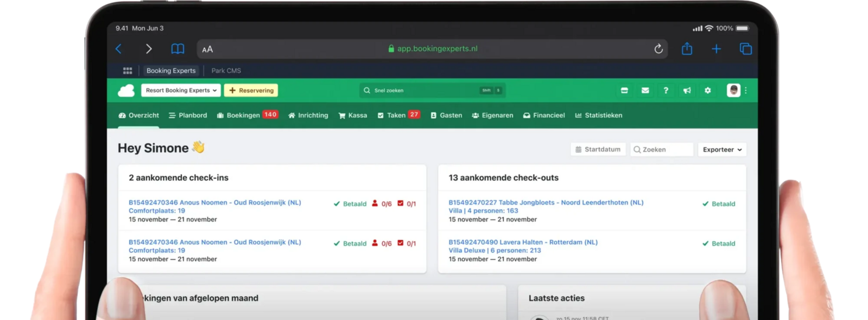Click the white cloud logo

pos(126,91)
